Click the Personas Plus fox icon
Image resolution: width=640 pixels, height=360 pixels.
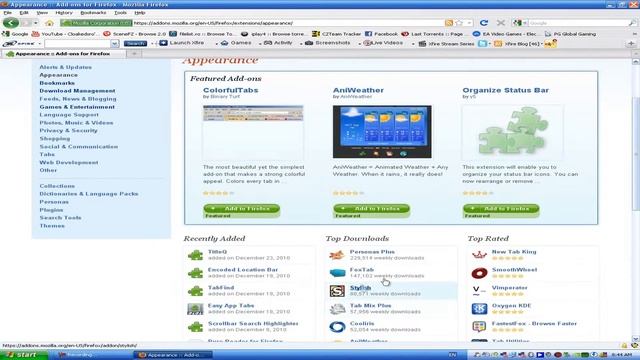coord(337,255)
